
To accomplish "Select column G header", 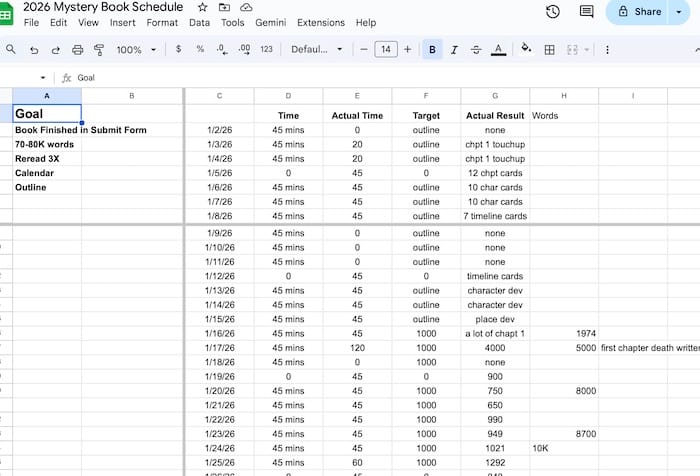I will (x=495, y=96).
